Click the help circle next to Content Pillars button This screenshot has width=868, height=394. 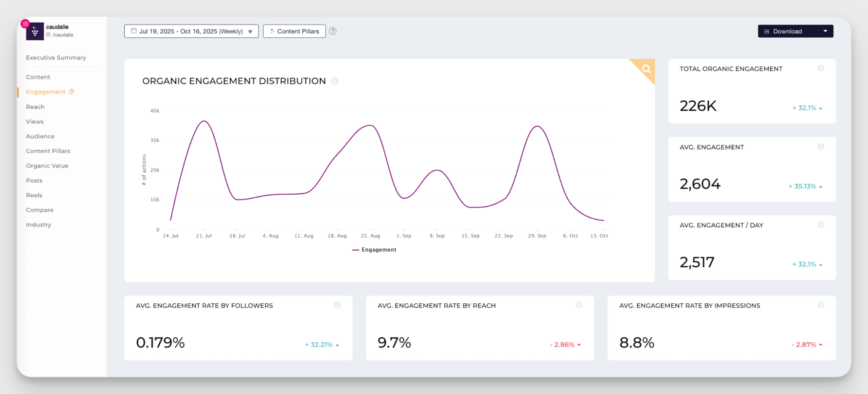pyautogui.click(x=333, y=31)
